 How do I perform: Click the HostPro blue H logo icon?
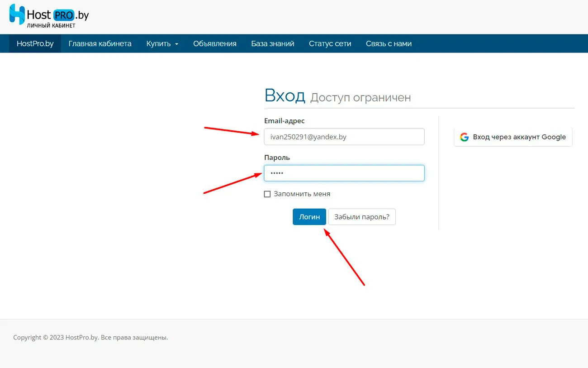17,14
